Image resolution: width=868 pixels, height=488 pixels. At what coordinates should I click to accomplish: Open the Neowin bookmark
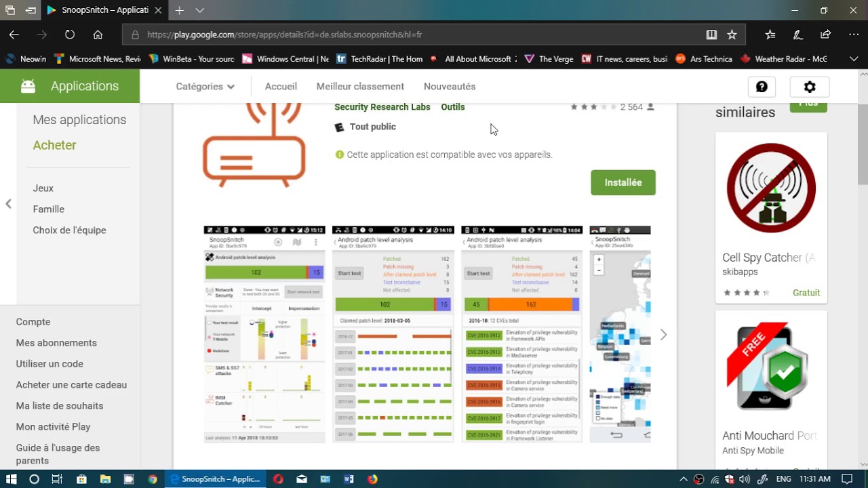point(26,59)
